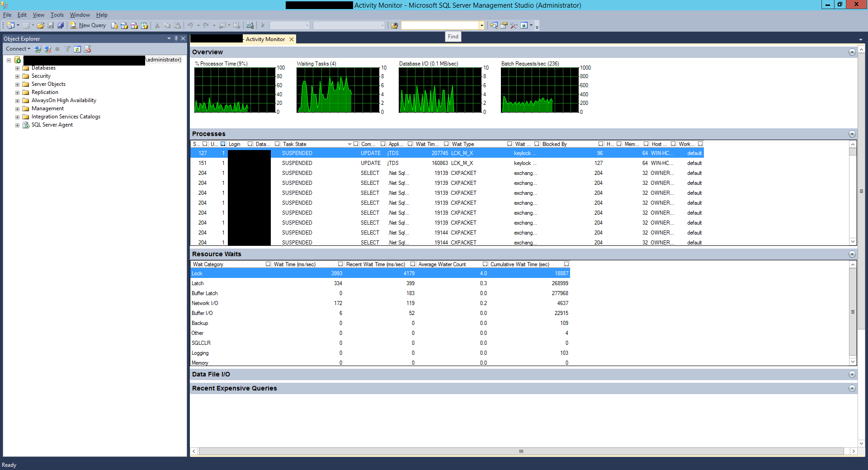Open Wait Type column filter box
The width and height of the screenshot is (868, 470).
(509, 144)
